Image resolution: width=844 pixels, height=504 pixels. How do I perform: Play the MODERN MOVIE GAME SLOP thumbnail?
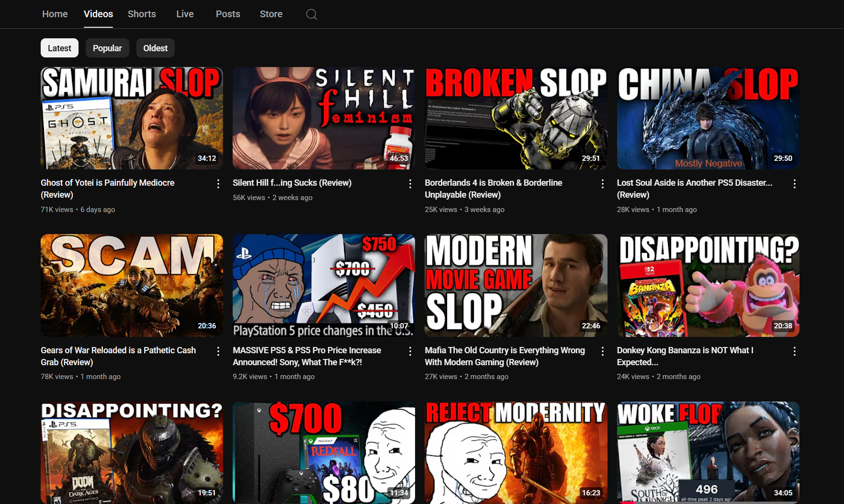coord(516,285)
